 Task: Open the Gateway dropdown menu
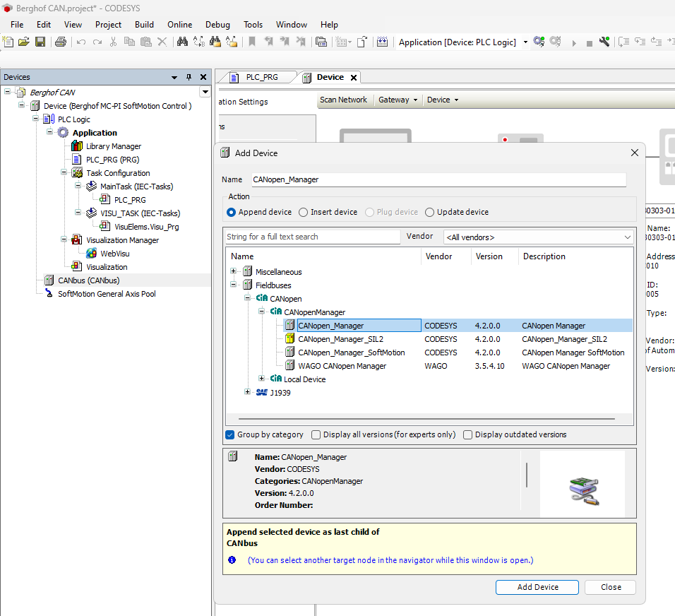pyautogui.click(x=398, y=100)
